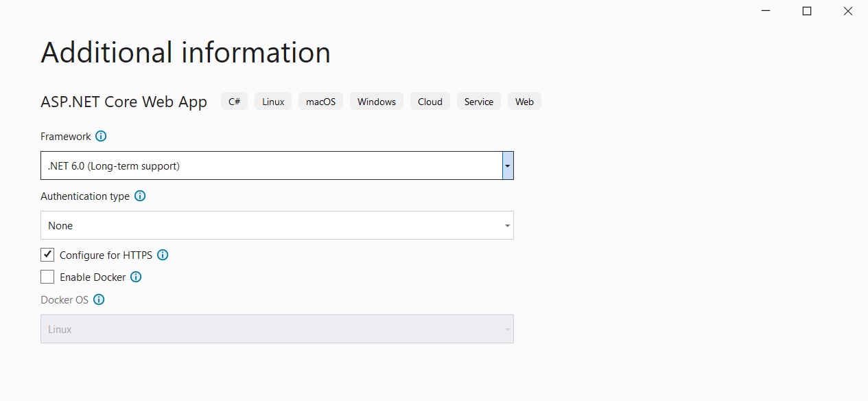Click the macOS tag

point(320,102)
